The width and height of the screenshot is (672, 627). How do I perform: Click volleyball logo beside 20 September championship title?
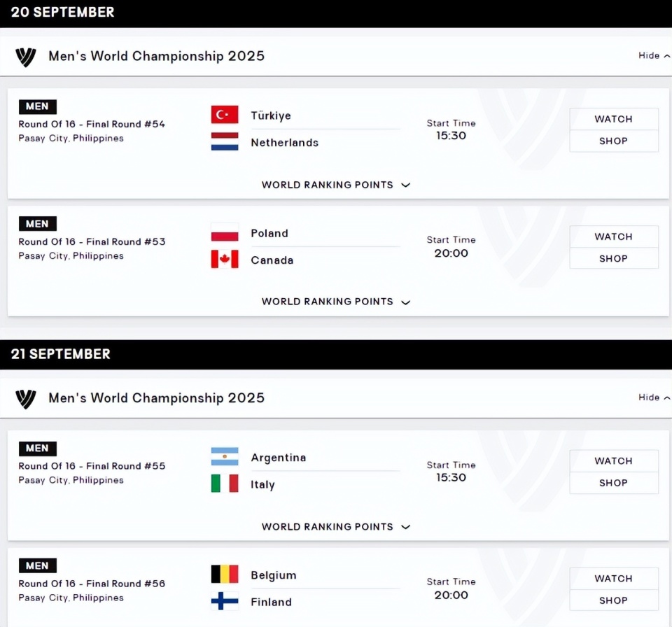click(26, 57)
